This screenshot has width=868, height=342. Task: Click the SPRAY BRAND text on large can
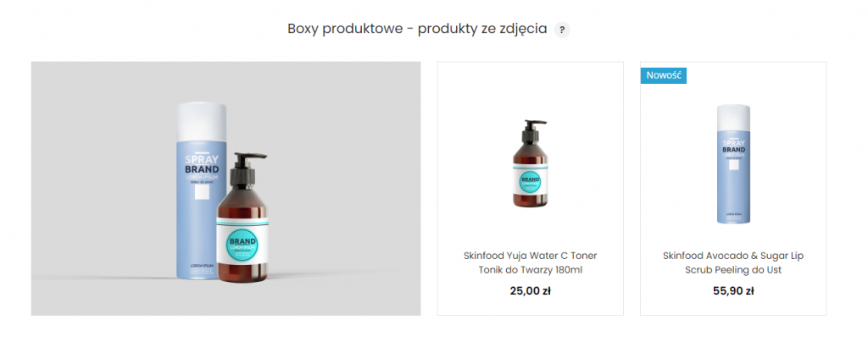[x=202, y=164]
